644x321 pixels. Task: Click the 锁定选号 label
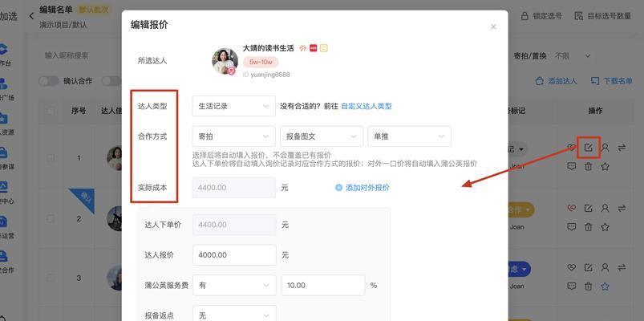[x=548, y=16]
